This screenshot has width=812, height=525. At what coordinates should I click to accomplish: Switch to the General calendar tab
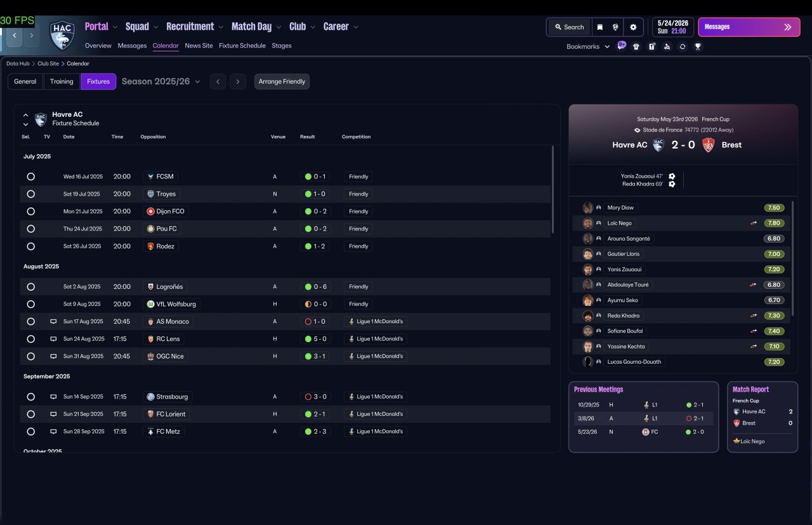25,81
